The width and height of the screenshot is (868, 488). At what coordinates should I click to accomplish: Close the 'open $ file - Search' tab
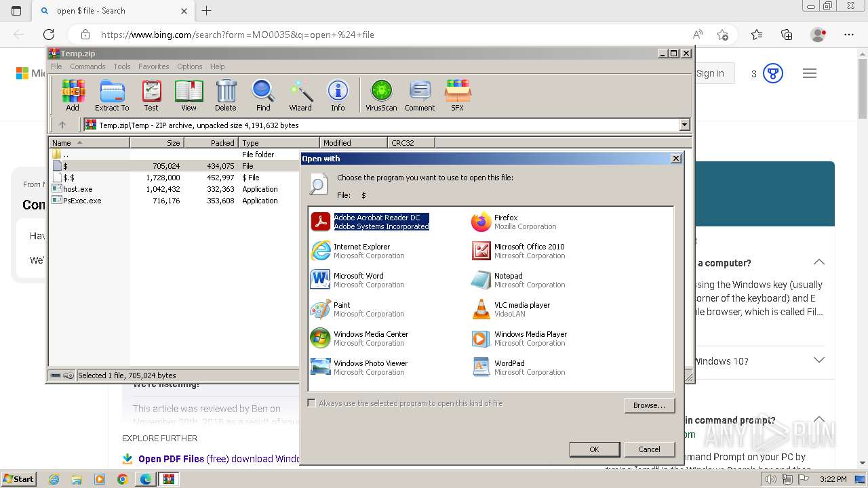184,11
